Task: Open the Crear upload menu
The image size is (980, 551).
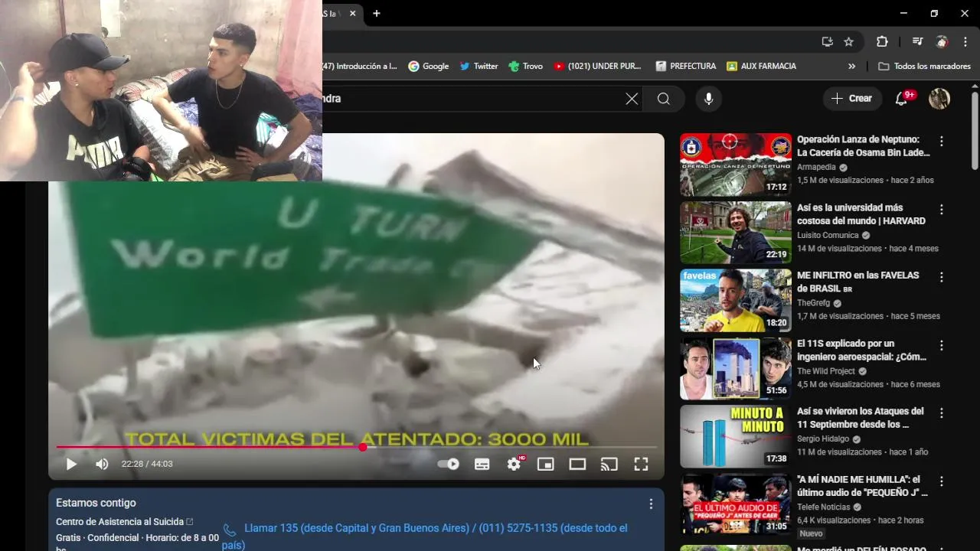Action: pos(851,99)
